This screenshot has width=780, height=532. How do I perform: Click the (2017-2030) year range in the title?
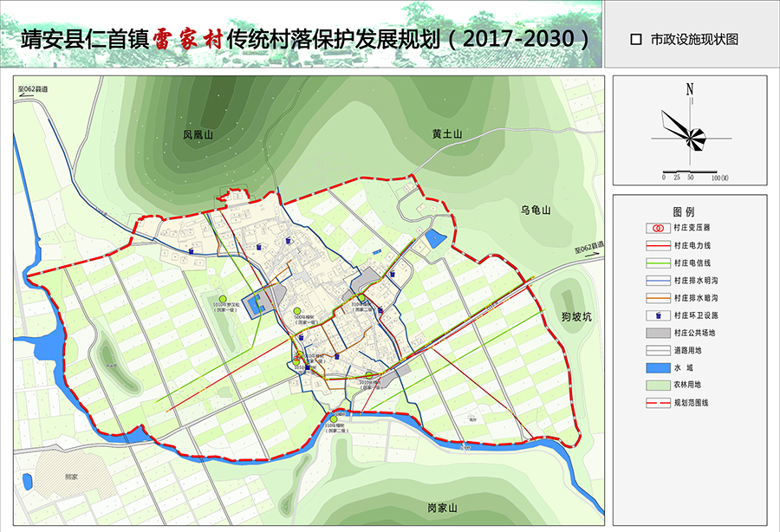click(x=520, y=39)
